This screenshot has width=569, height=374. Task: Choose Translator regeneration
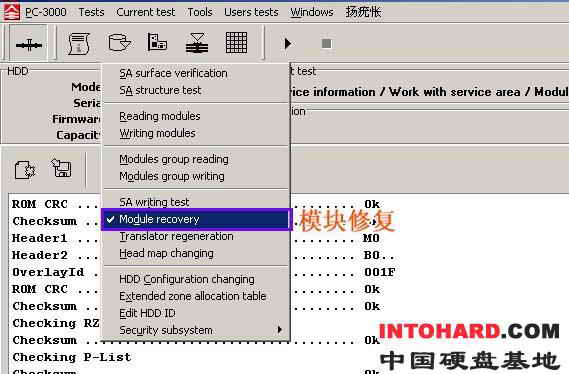pos(196,237)
